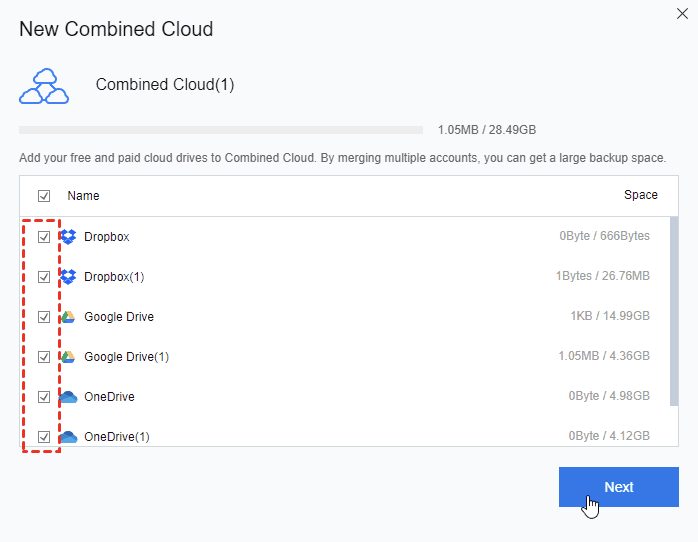This screenshot has height=542, width=698.
Task: Click the Dropbox(1) row icon
Action: 68,277
